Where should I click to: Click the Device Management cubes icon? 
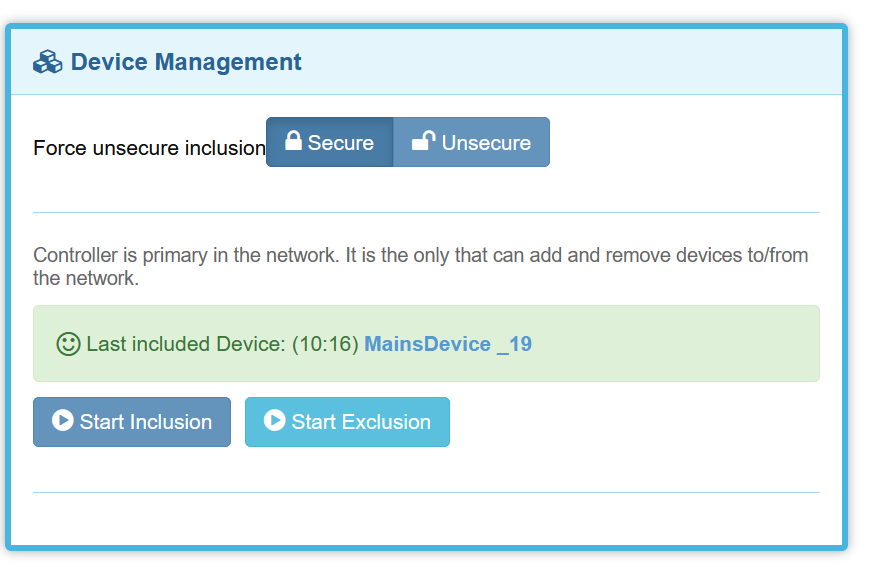(x=47, y=62)
